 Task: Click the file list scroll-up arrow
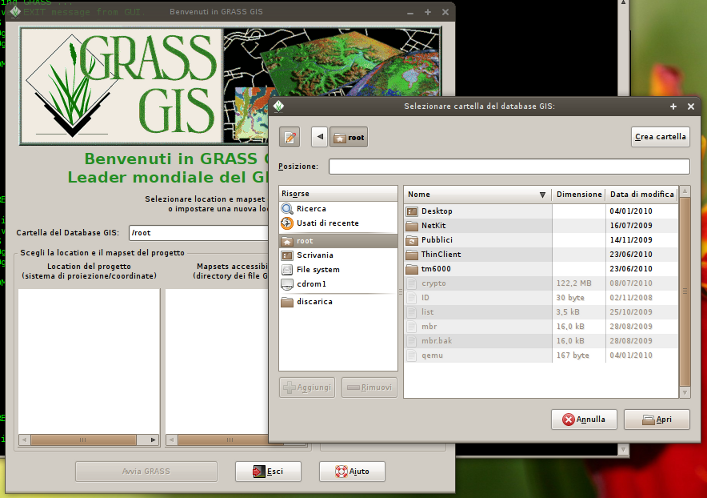[x=685, y=191]
